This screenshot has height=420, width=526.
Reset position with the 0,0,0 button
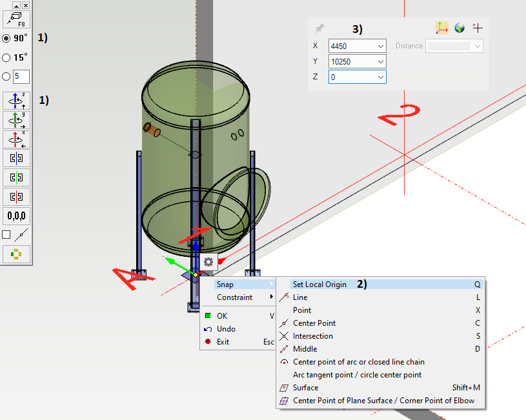coord(16,216)
